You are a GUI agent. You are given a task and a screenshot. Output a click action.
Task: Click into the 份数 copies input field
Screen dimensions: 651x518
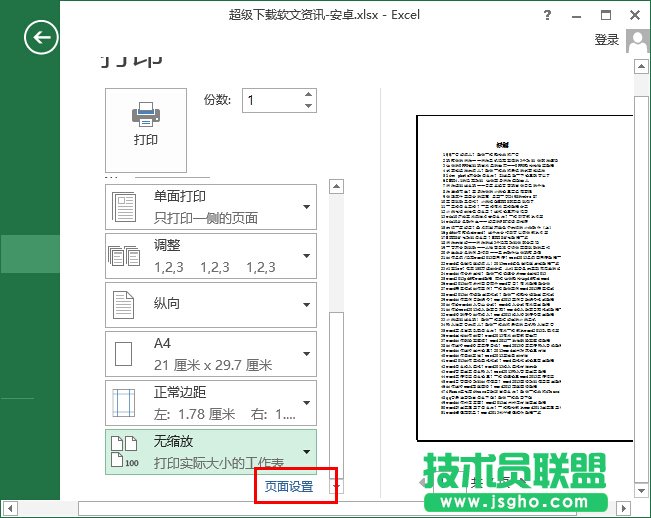click(x=270, y=100)
